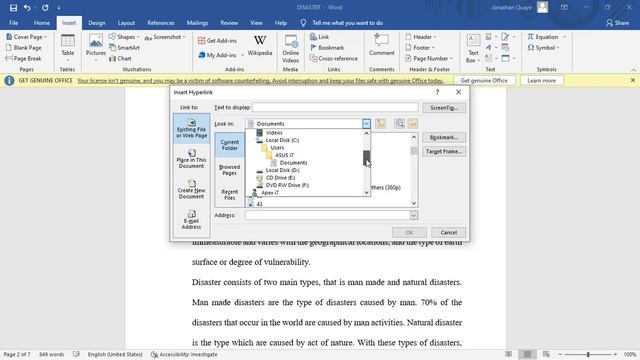This screenshot has height=360, width=640.
Task: Click the ScreenTip button
Action: (444, 108)
